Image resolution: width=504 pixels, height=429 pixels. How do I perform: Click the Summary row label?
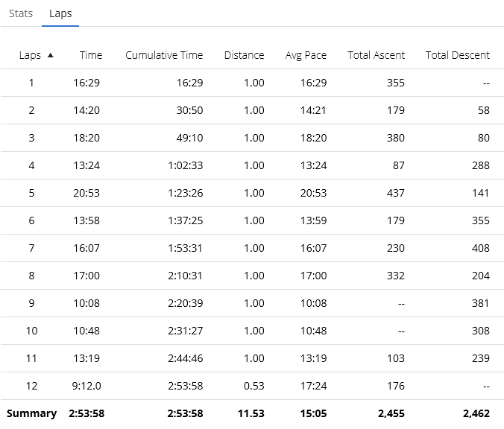[x=31, y=413]
